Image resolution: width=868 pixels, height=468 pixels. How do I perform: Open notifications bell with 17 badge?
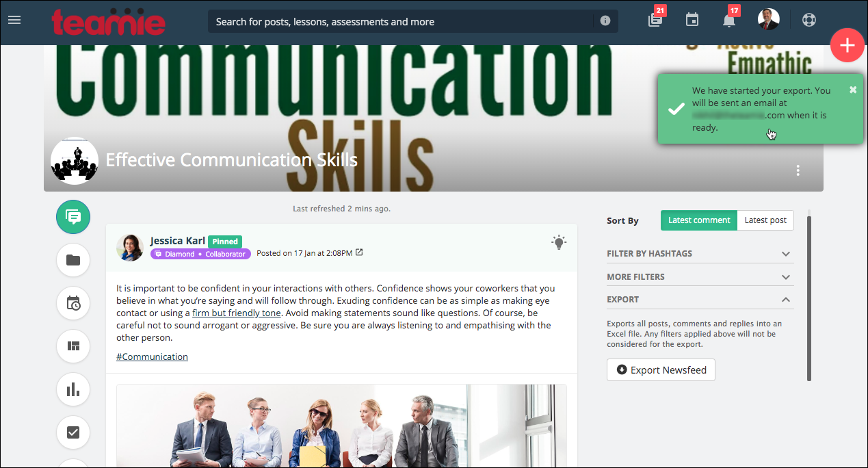pyautogui.click(x=729, y=20)
